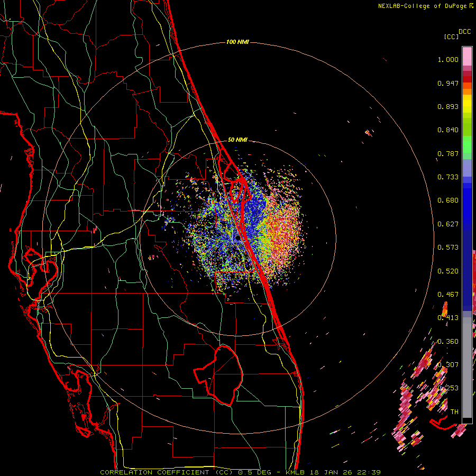This screenshot has height=476, width=476.
Task: Click the 100 NMI range ring label
Action: point(237,42)
